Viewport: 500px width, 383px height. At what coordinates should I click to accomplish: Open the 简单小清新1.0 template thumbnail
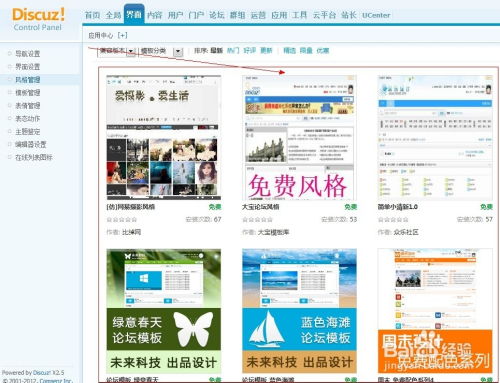[x=435, y=138]
